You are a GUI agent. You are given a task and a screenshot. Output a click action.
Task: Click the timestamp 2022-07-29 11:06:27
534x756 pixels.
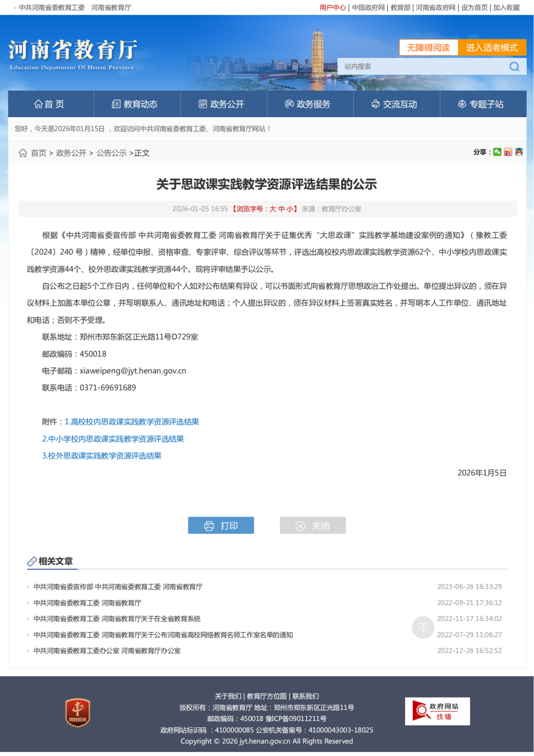coord(469,635)
